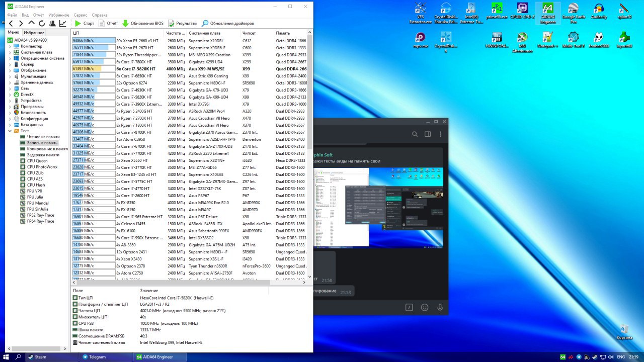The image size is (644, 362).
Task: Go forward with the AIDA64 toolbar arrow
Action: coord(21,23)
